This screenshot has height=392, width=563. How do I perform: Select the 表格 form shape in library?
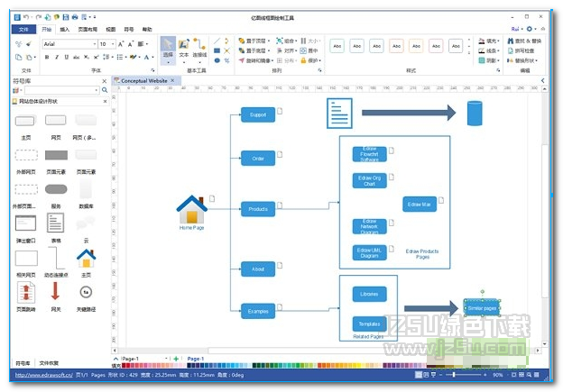pyautogui.click(x=56, y=223)
